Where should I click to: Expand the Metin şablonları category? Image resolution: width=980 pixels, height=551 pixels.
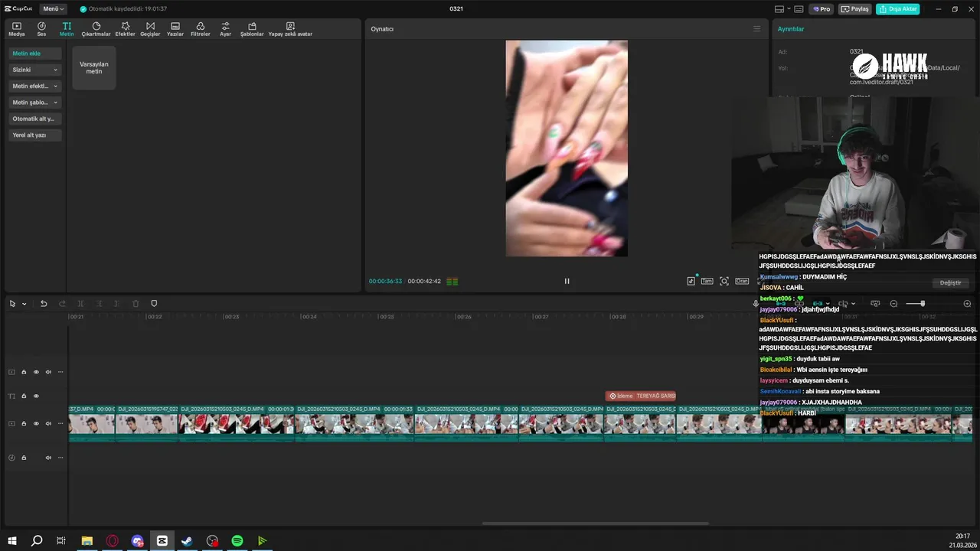[34, 102]
